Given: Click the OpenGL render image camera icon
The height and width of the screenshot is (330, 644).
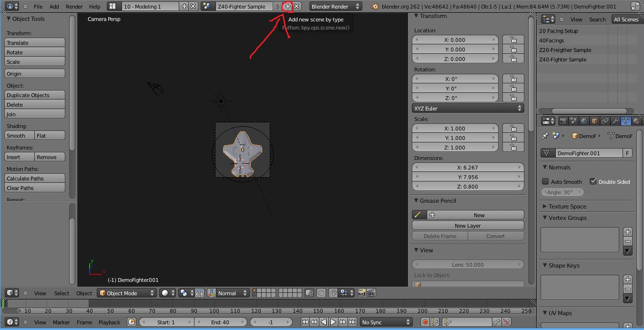Looking at the screenshot, I should 361,293.
